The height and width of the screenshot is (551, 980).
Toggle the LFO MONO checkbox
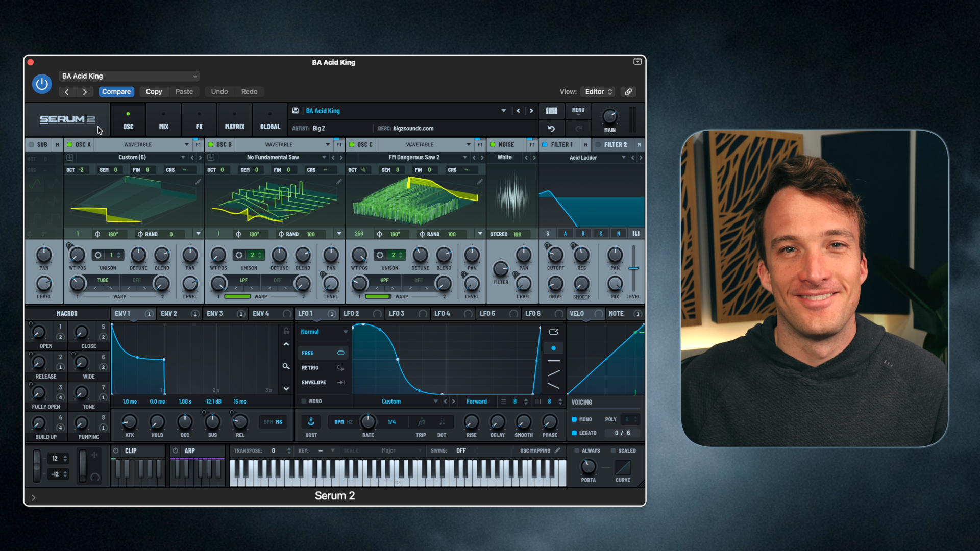[304, 402]
